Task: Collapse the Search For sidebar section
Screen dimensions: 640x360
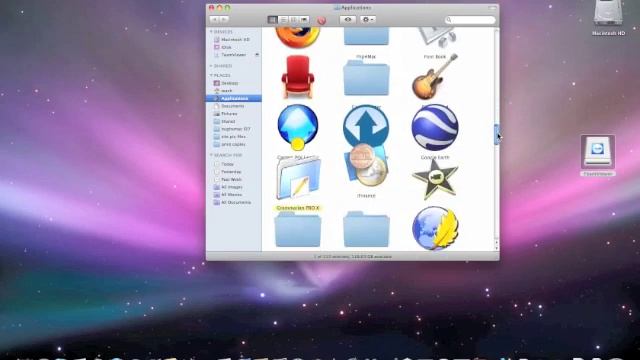Action: [211, 156]
